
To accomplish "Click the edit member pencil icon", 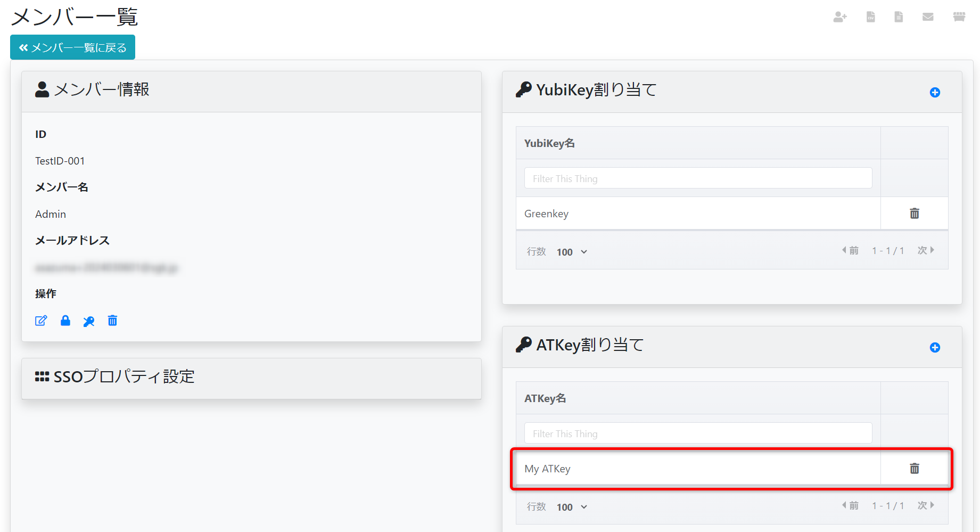I will tap(41, 321).
